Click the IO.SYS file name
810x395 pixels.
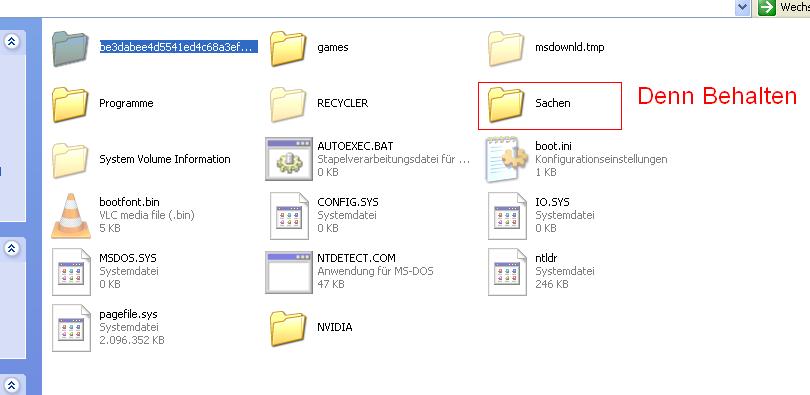552,202
